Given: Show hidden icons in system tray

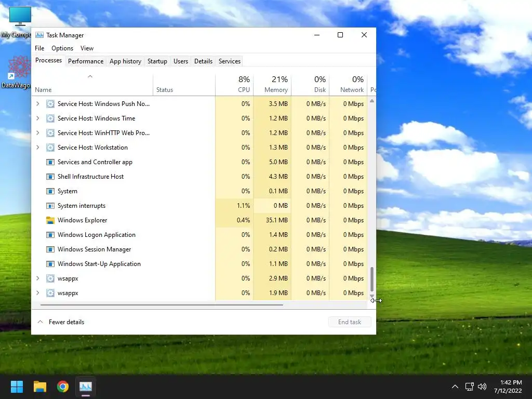Looking at the screenshot, I should [x=455, y=387].
